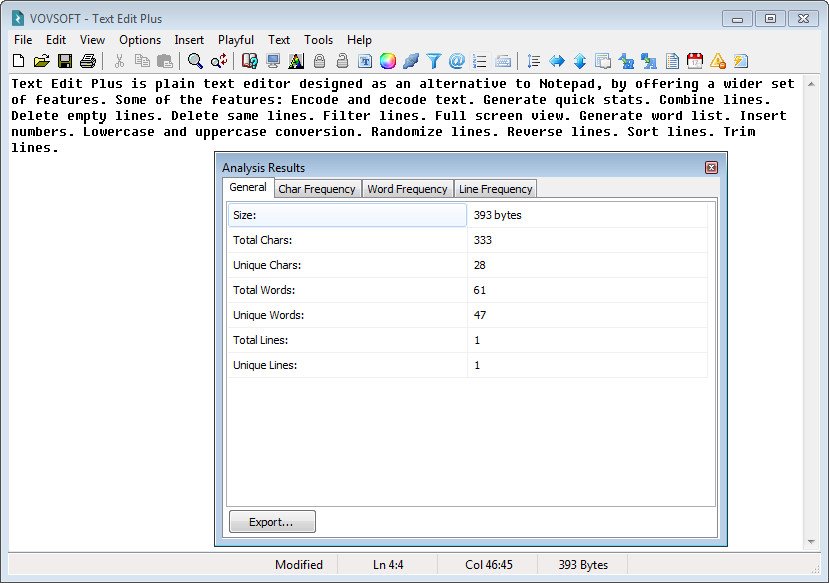The height and width of the screenshot is (583, 829).
Task: Switch to the Word Frequency tab
Action: (407, 189)
